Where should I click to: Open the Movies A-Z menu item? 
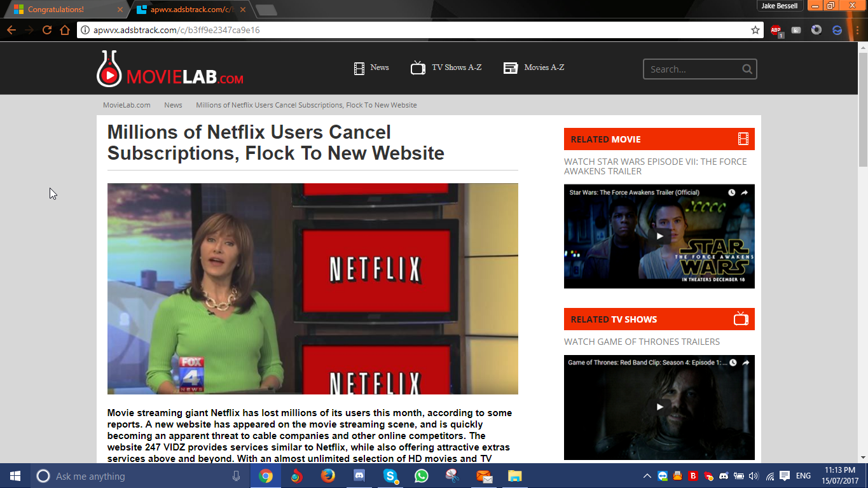click(534, 67)
